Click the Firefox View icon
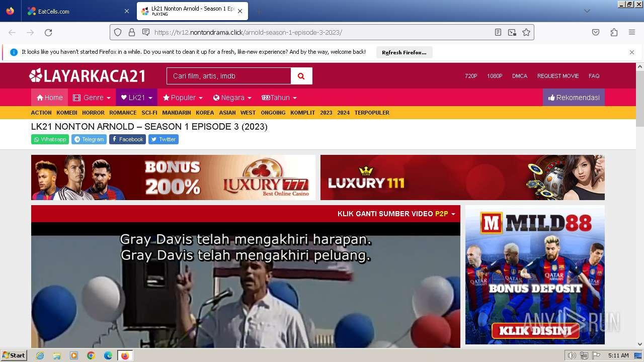 coord(10,11)
